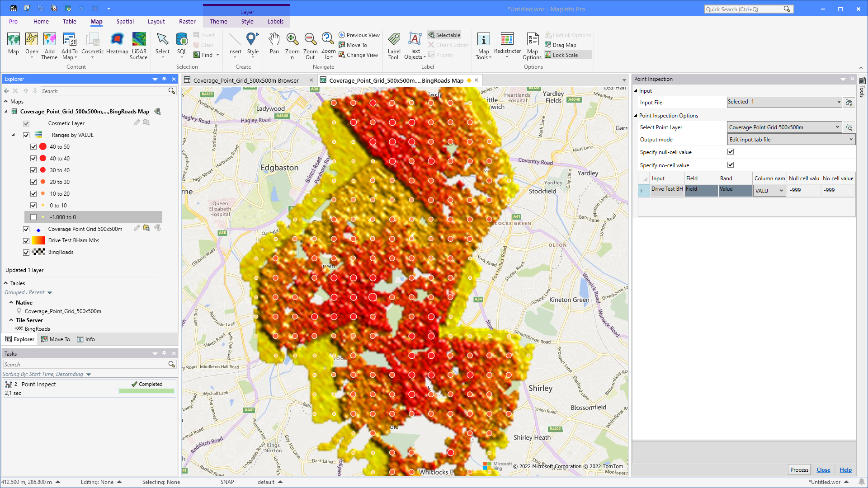Viewport: 868px width, 488px height.
Task: Select the Label Tool
Action: 394,46
